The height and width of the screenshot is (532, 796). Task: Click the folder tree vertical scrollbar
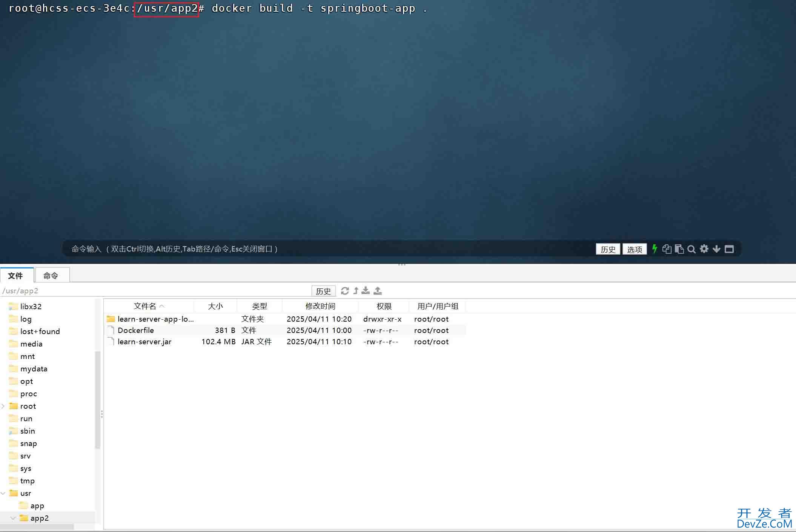tap(98, 400)
